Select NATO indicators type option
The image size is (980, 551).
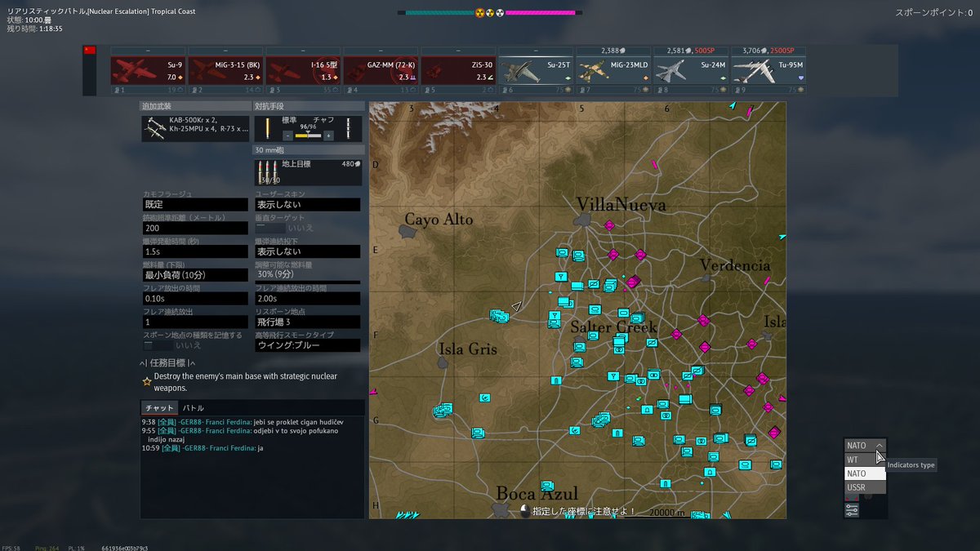pyautogui.click(x=865, y=473)
